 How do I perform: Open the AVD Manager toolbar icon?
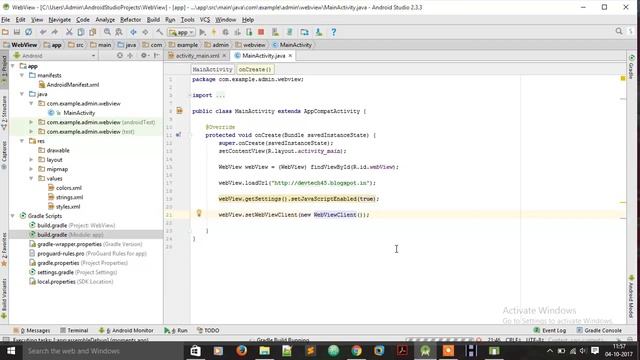tap(276, 32)
